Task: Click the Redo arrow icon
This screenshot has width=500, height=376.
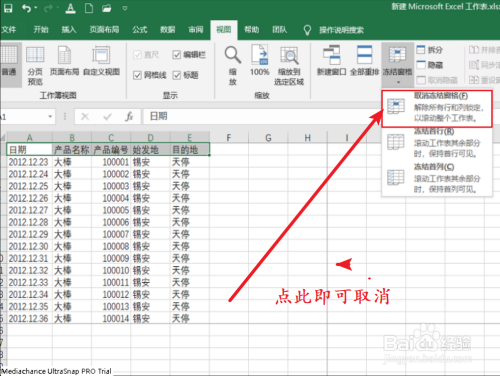Action: click(48, 8)
